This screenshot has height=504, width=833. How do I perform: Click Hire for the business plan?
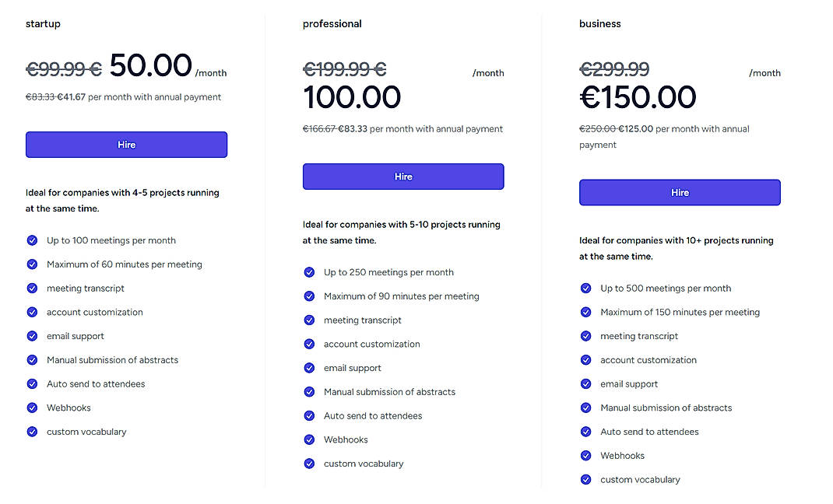click(x=680, y=192)
